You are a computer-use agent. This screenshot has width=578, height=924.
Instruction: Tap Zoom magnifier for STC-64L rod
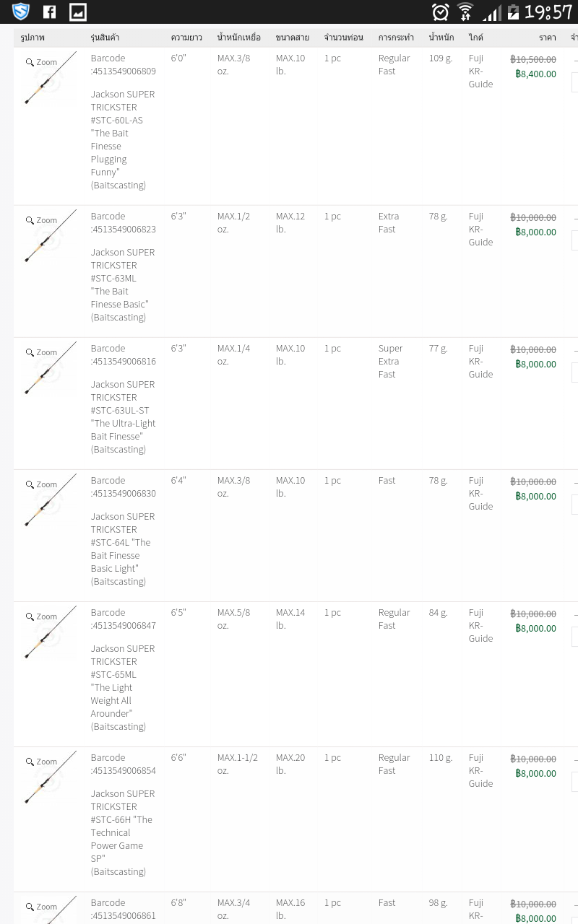[x=41, y=484]
